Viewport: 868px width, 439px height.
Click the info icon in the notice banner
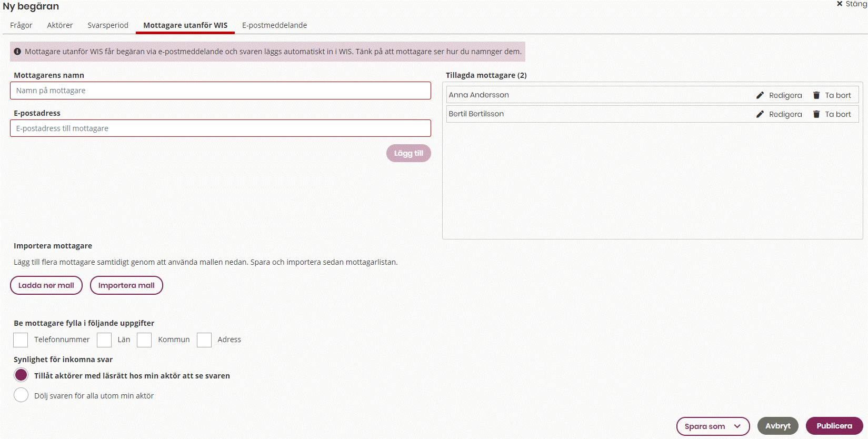17,52
